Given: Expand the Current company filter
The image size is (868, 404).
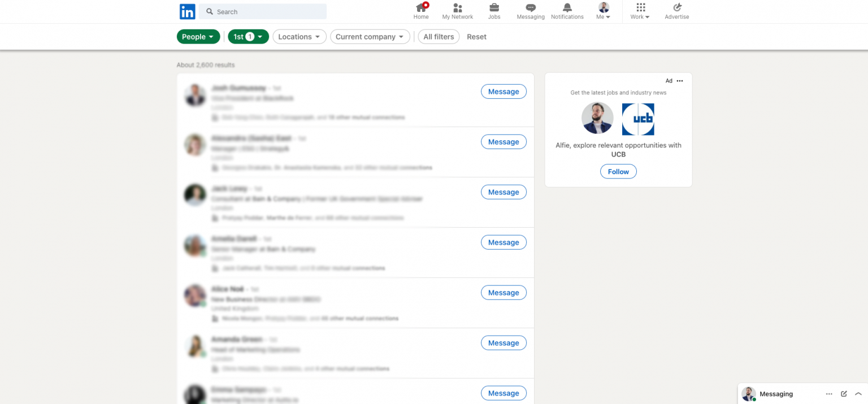Looking at the screenshot, I should pos(370,36).
